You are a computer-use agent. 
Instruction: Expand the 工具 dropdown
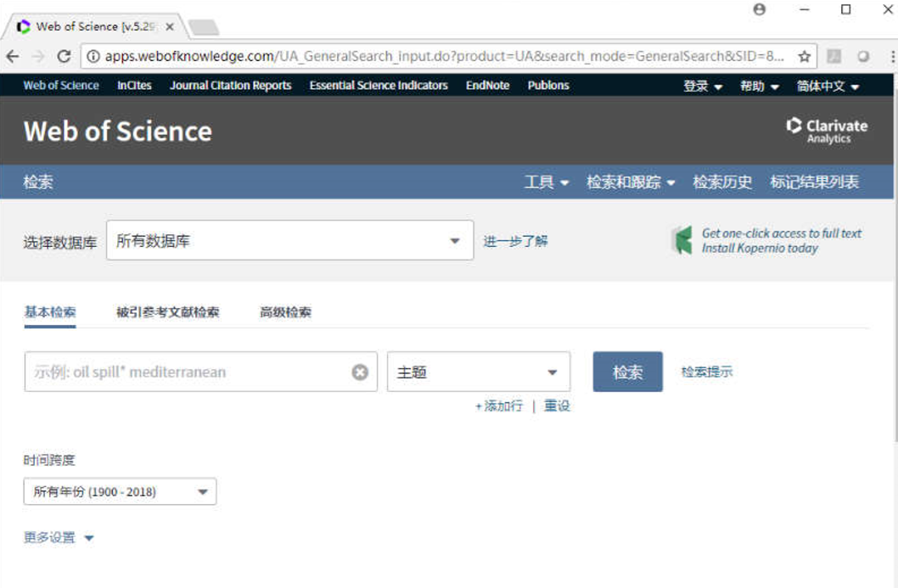point(547,182)
